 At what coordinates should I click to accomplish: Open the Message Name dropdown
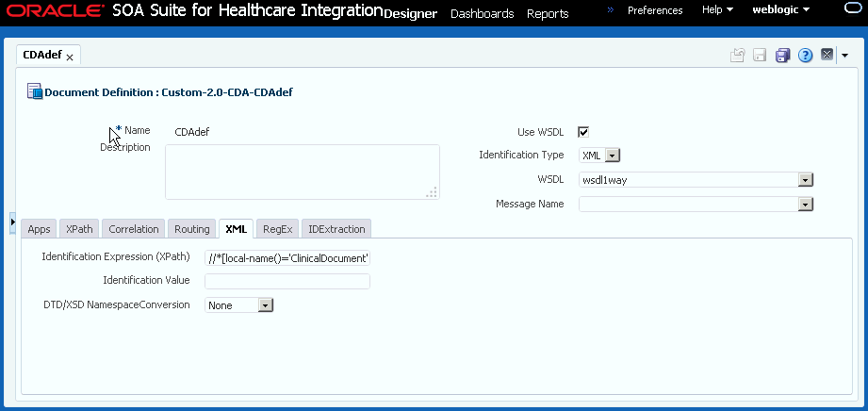(806, 205)
